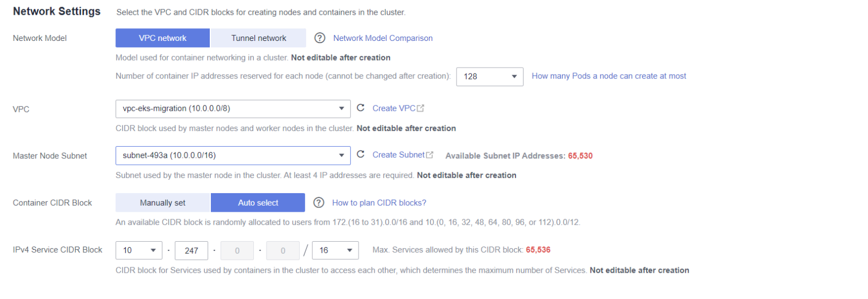Choose Manually set for Container CIDR Block
The image size is (868, 299).
pyautogui.click(x=162, y=203)
